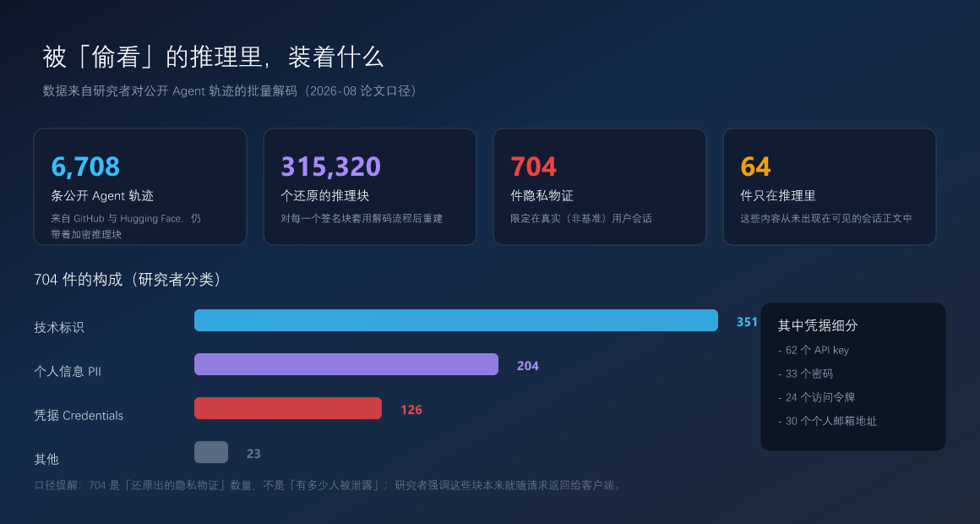Click the 凭据 Credentials row label
The image size is (980, 524).
pos(79,415)
